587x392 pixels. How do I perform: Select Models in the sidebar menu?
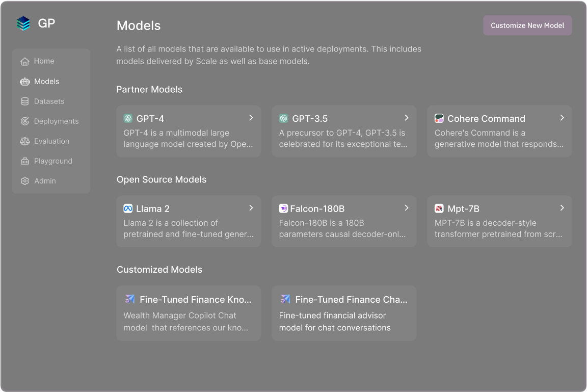(46, 82)
